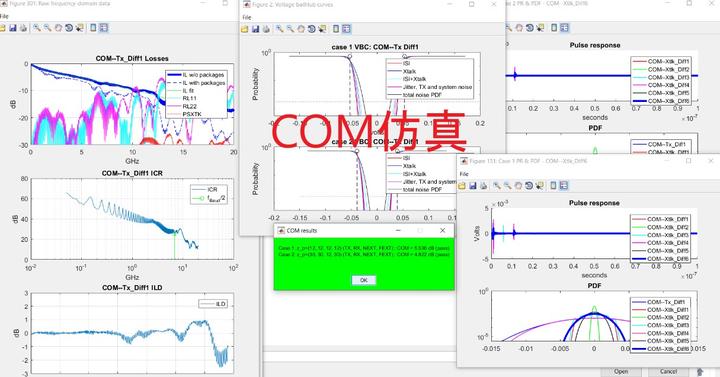The image size is (720, 377).
Task: Insert a colorbar in Figure 301
Action: (93, 28)
